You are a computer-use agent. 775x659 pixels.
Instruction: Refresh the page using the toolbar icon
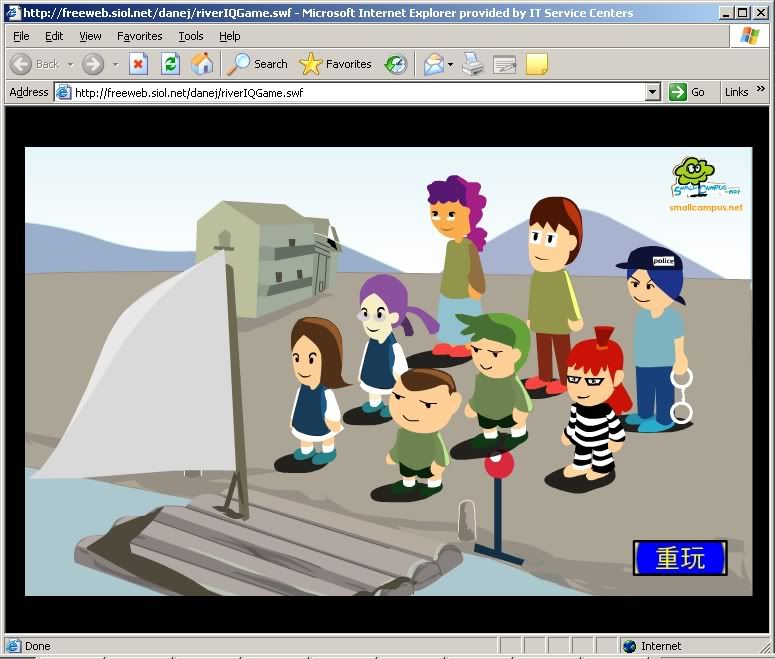pyautogui.click(x=170, y=64)
